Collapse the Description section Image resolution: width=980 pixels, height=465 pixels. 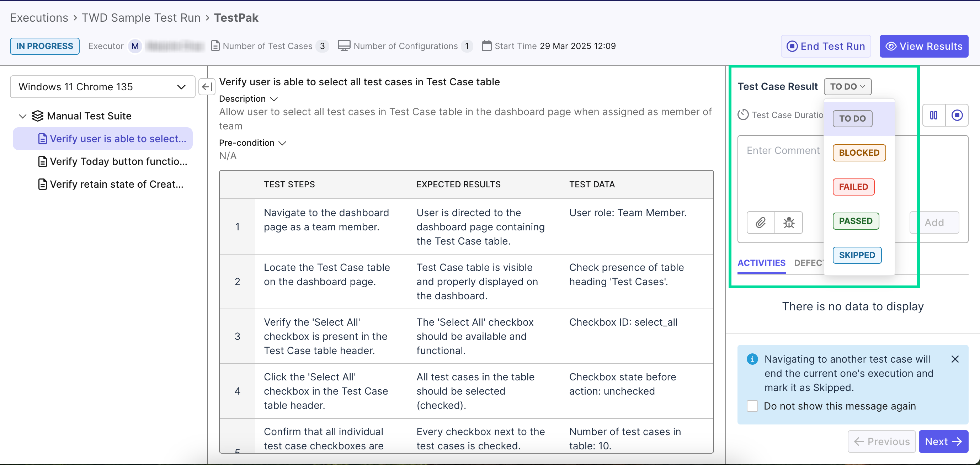point(273,99)
